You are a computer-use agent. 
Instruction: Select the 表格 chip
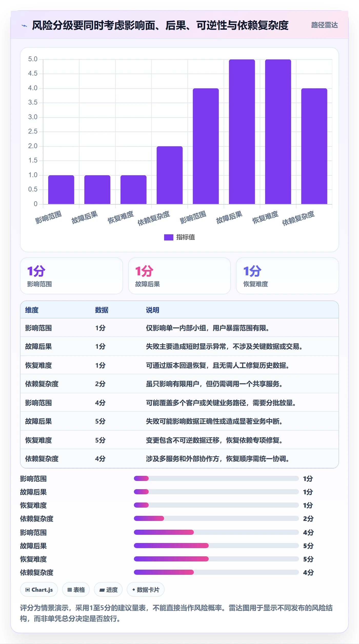click(76, 590)
